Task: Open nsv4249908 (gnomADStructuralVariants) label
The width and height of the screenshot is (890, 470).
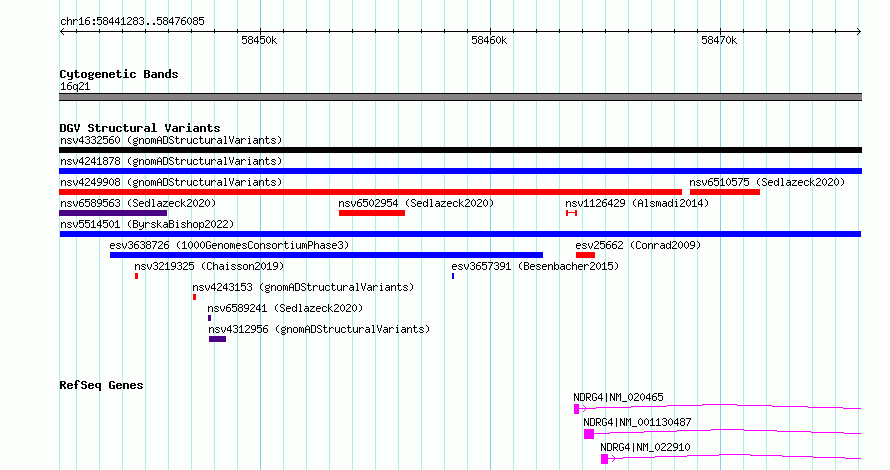Action: click(171, 182)
